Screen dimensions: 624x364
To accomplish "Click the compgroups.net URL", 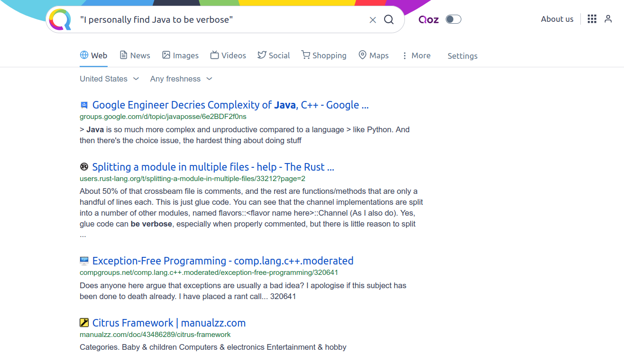I will pyautogui.click(x=209, y=273).
